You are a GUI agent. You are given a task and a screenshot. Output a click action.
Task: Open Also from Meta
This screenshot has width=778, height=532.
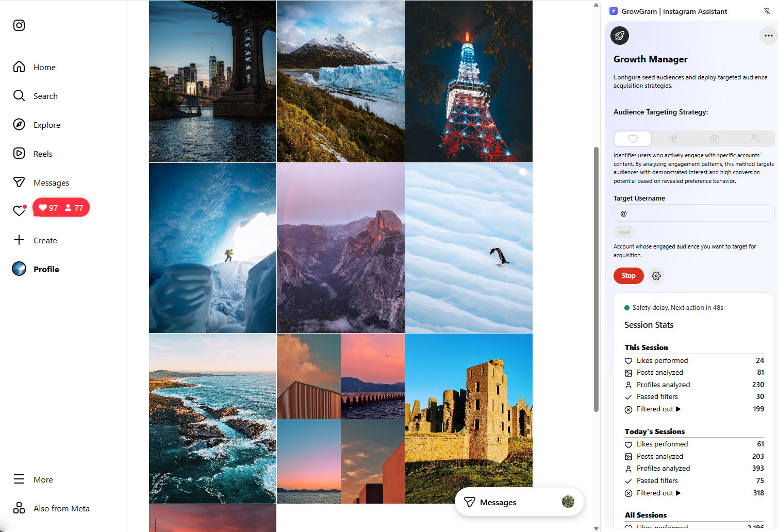click(x=52, y=508)
